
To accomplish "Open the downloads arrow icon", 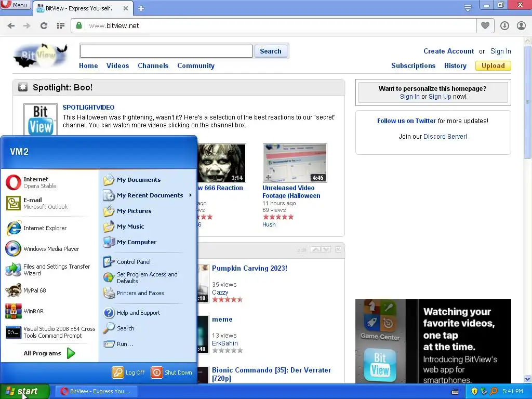I will pos(504,25).
